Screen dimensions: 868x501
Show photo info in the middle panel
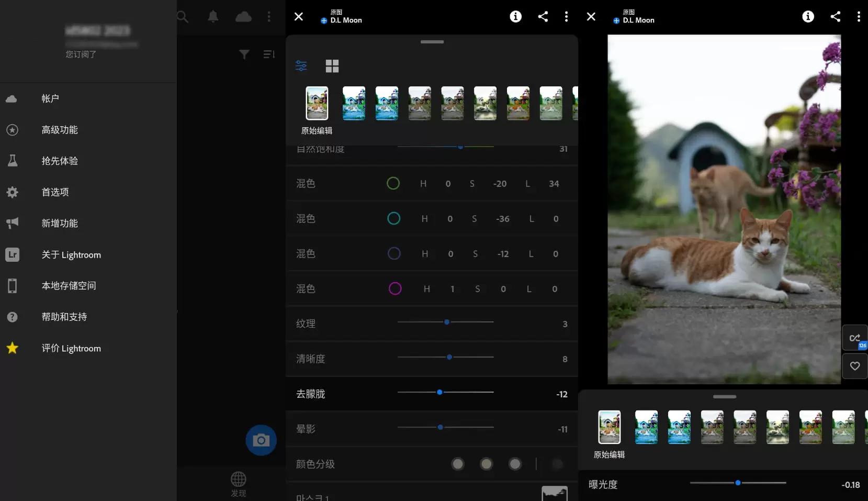pos(516,17)
